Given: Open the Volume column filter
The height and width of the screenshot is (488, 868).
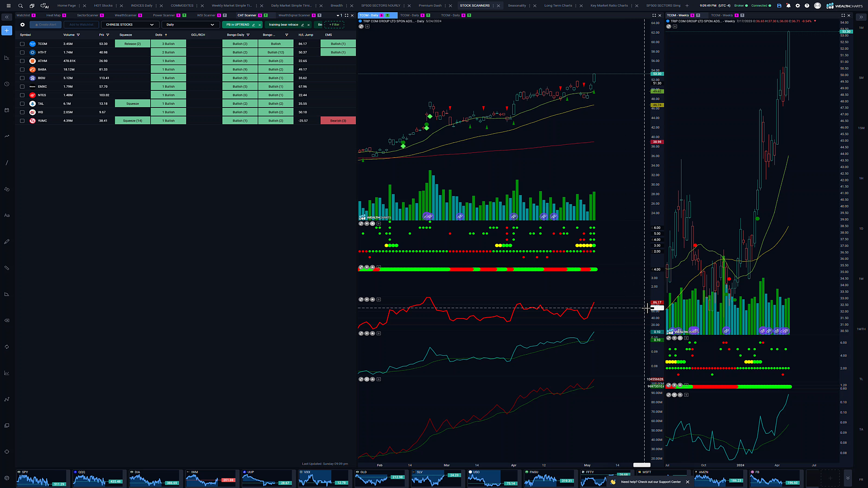Looking at the screenshot, I should click(78, 35).
